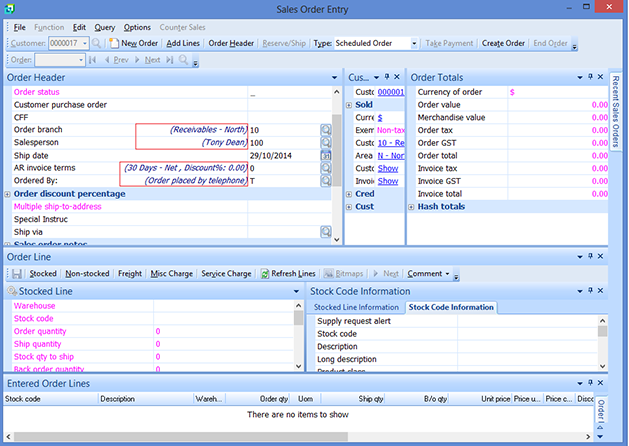Click the Order Header vertical scrollbar down arrow
Image resolution: width=629 pixels, height=446 pixels.
point(337,240)
